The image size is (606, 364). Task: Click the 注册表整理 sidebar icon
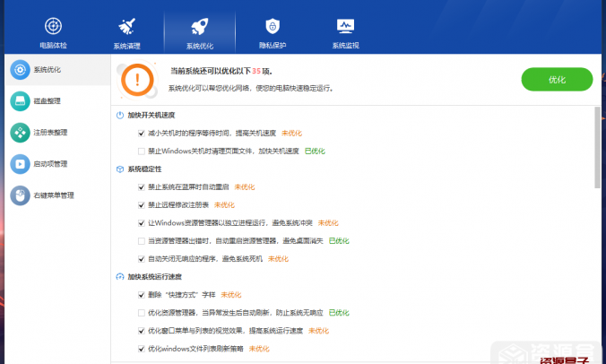pos(20,133)
